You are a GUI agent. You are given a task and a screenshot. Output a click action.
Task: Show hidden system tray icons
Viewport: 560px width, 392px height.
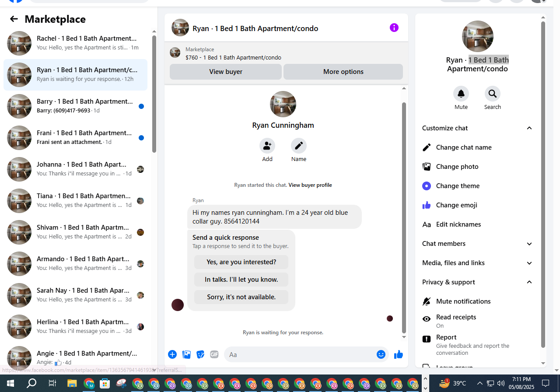tap(479, 383)
